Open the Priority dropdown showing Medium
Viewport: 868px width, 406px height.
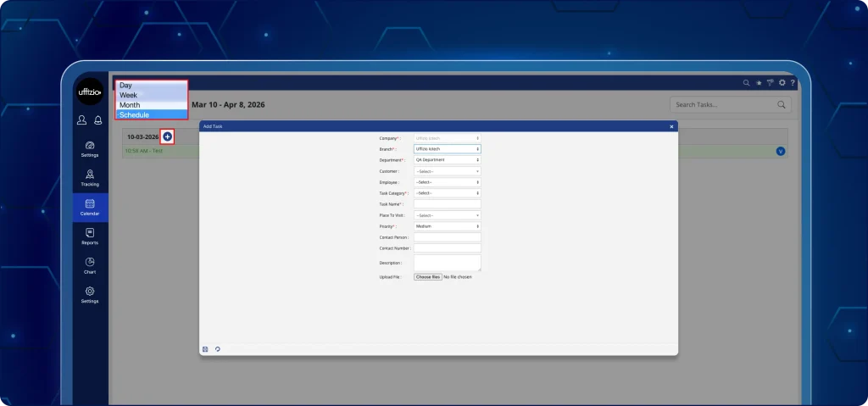448,226
